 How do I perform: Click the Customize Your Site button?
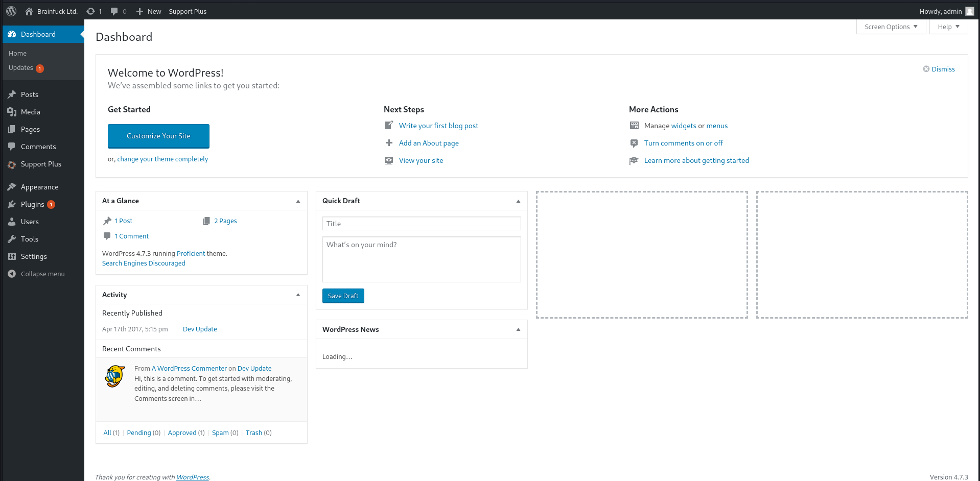(158, 136)
